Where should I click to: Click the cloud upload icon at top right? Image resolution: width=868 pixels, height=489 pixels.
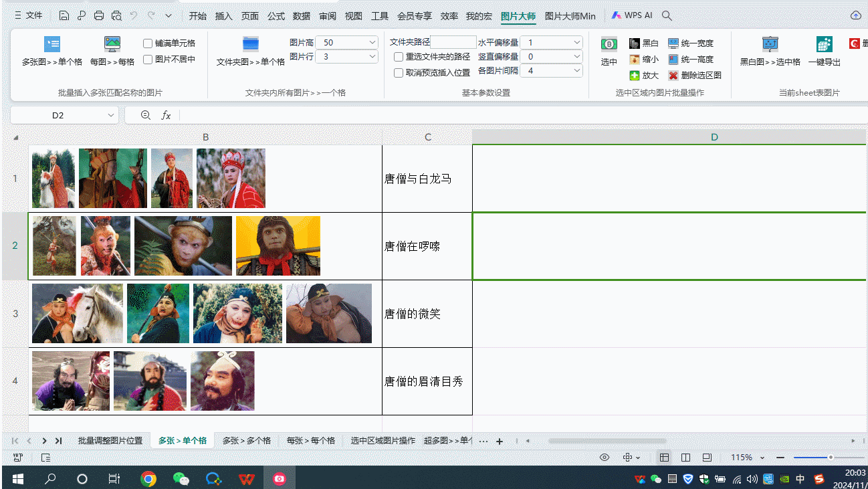pyautogui.click(x=855, y=15)
